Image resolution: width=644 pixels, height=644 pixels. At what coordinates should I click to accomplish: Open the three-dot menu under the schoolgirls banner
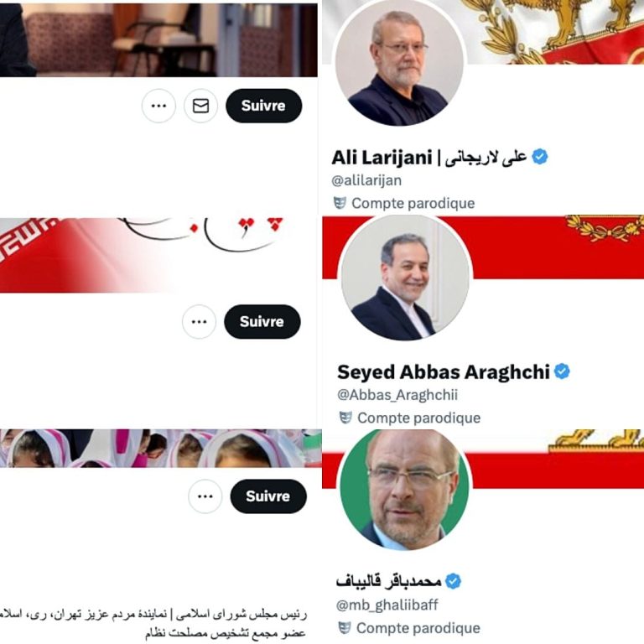pos(205,496)
